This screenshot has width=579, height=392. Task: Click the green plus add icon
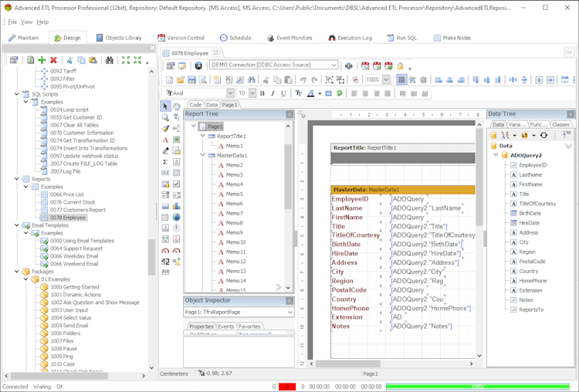pos(42,60)
